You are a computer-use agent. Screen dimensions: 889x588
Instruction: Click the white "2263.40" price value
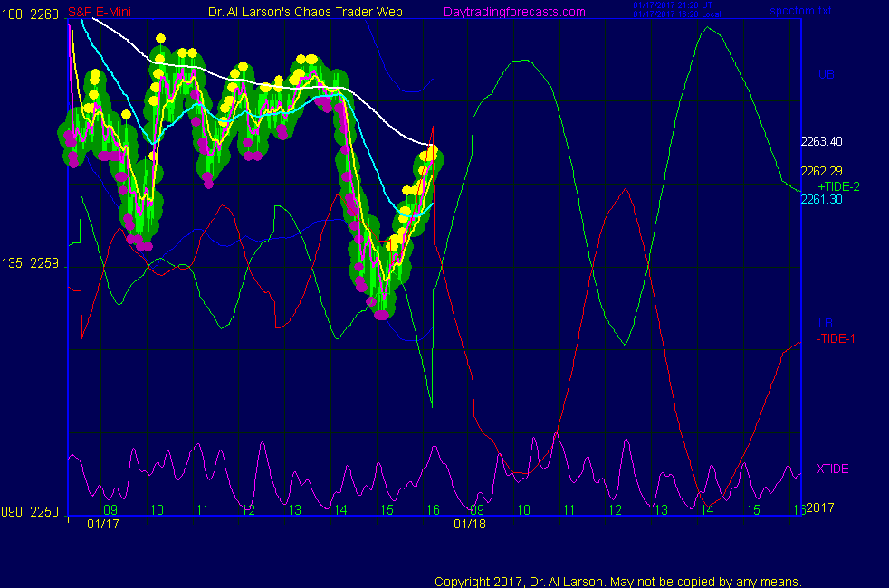point(821,142)
